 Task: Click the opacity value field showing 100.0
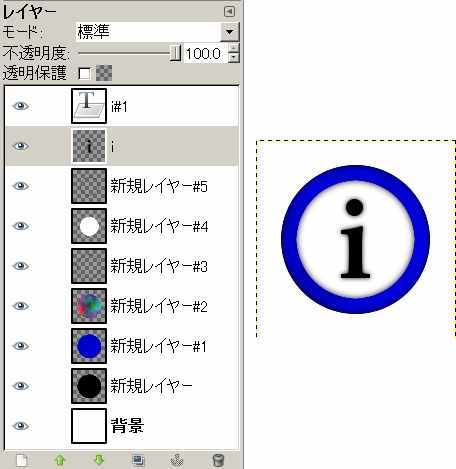[x=206, y=53]
